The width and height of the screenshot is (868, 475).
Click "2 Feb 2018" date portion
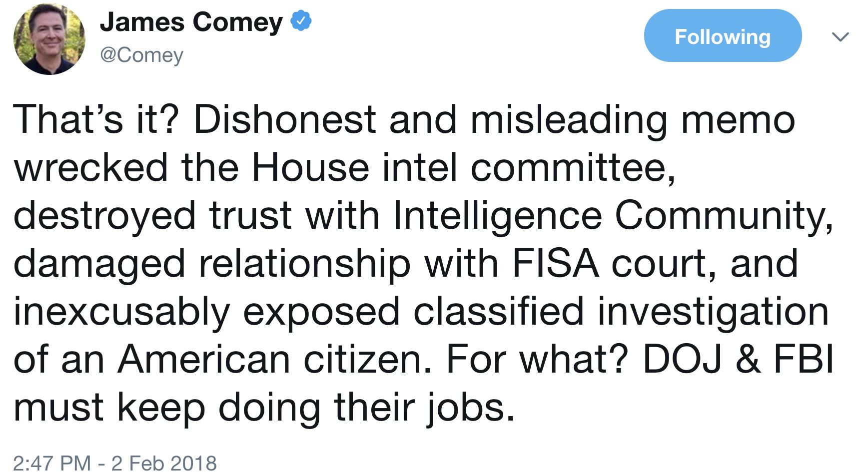[164, 463]
